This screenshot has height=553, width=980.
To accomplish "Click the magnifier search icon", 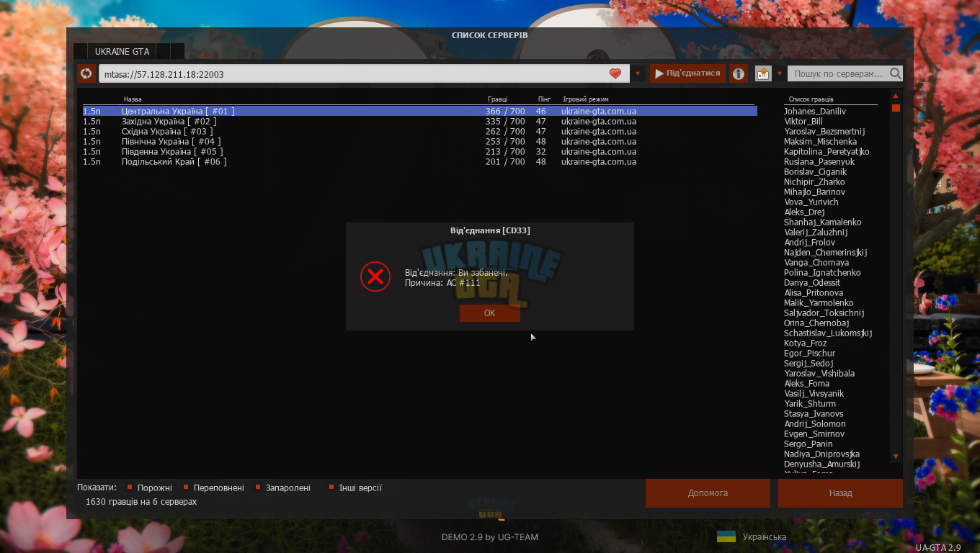I will click(895, 73).
